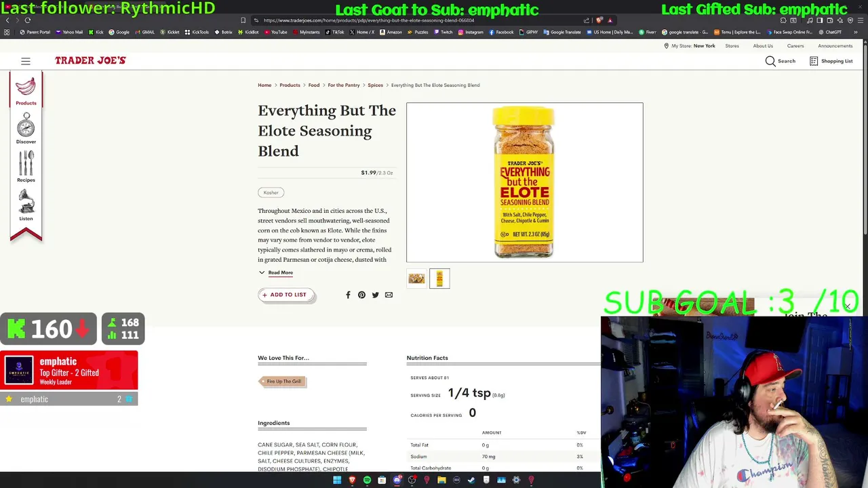Open TikTok bookmark

click(x=334, y=32)
